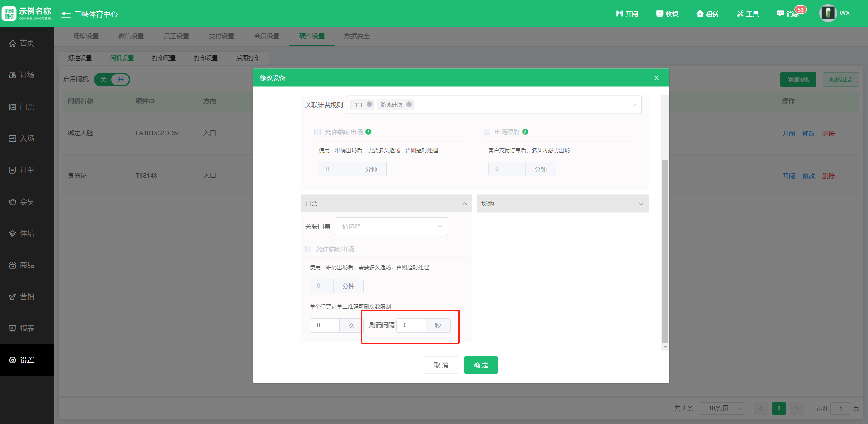868x424 pixels.
Task: Click the info icon beside 出场限制
Action: (525, 132)
